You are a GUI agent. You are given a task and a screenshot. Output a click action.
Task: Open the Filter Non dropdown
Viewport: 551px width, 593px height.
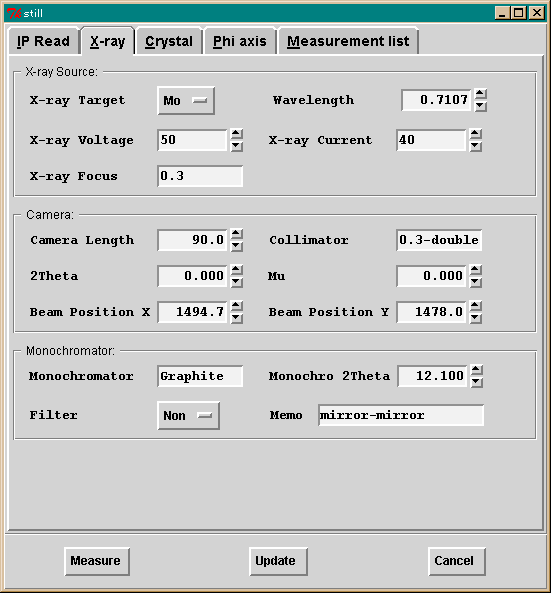pyautogui.click(x=188, y=416)
